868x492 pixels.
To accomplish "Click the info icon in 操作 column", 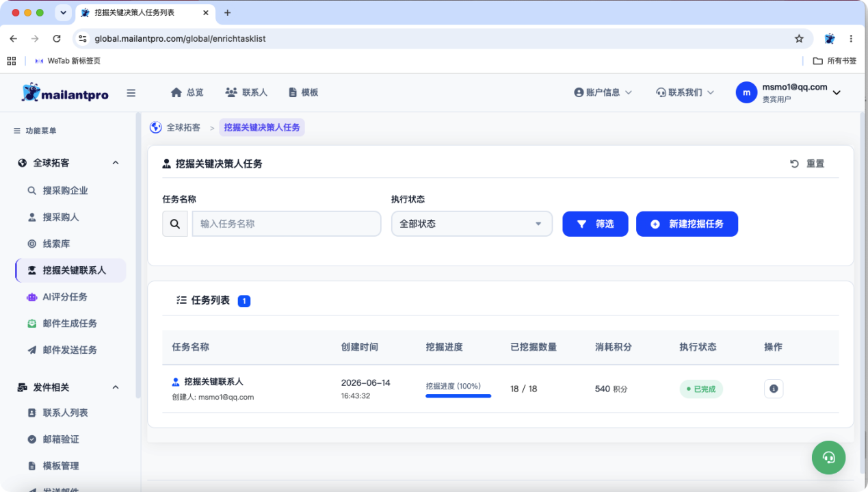I will pos(774,389).
